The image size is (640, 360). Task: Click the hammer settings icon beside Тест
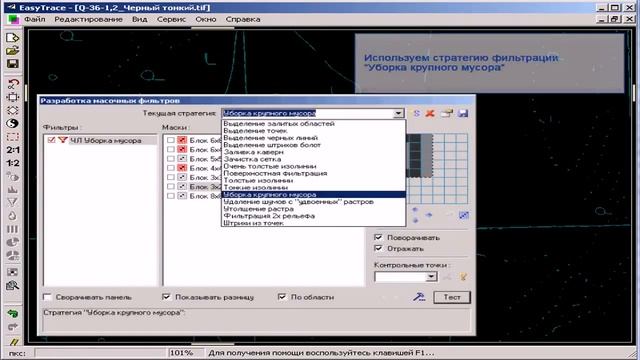[x=419, y=297]
